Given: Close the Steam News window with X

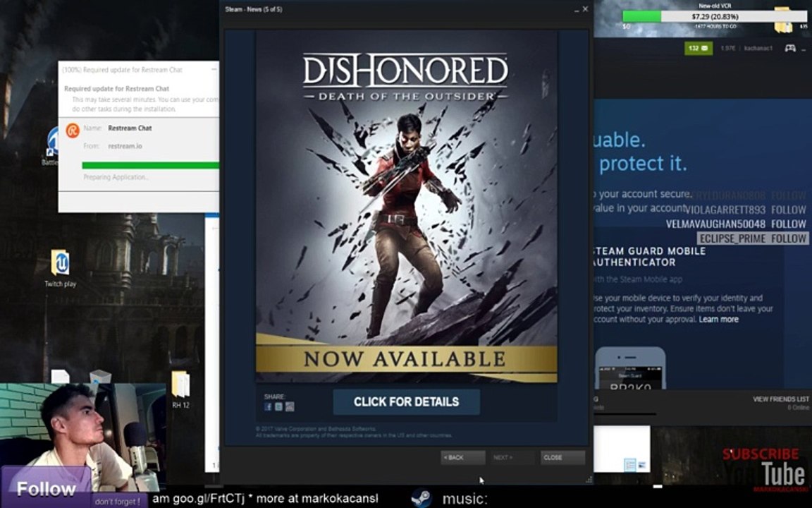Looking at the screenshot, I should tap(585, 8).
